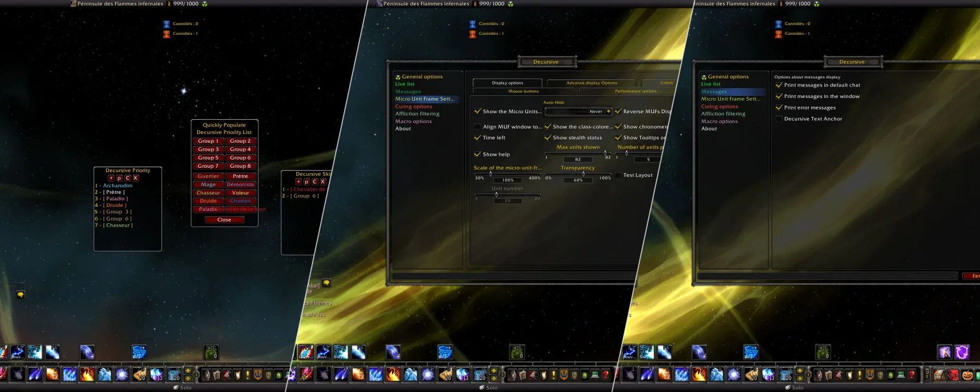The image size is (980, 392).
Task: Click the '+' button in the Decursive Skip list
Action: [x=298, y=182]
